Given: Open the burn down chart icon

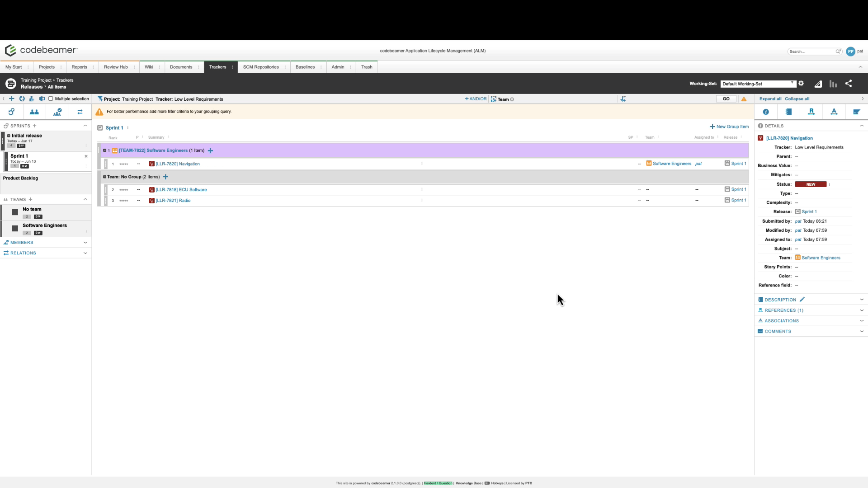Looking at the screenshot, I should [818, 84].
